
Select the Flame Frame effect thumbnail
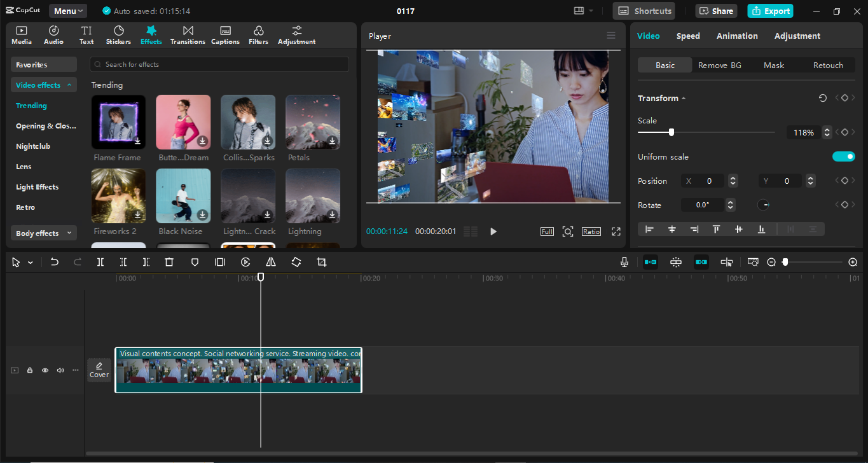(118, 121)
